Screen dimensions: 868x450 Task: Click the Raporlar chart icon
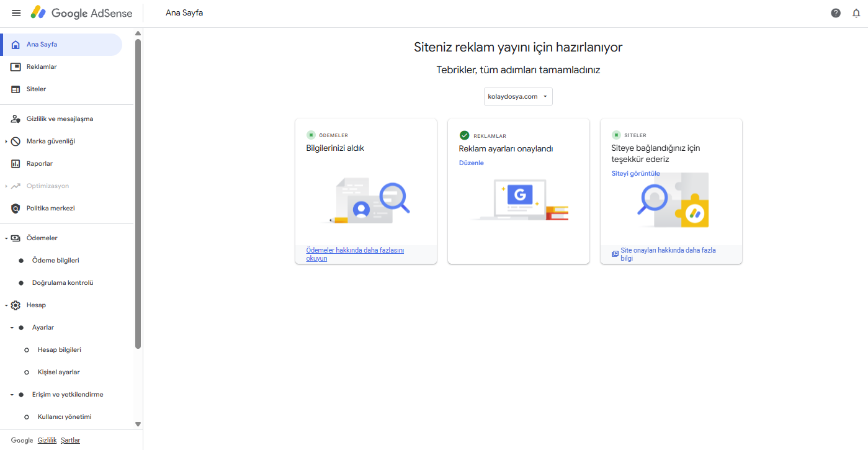click(16, 164)
